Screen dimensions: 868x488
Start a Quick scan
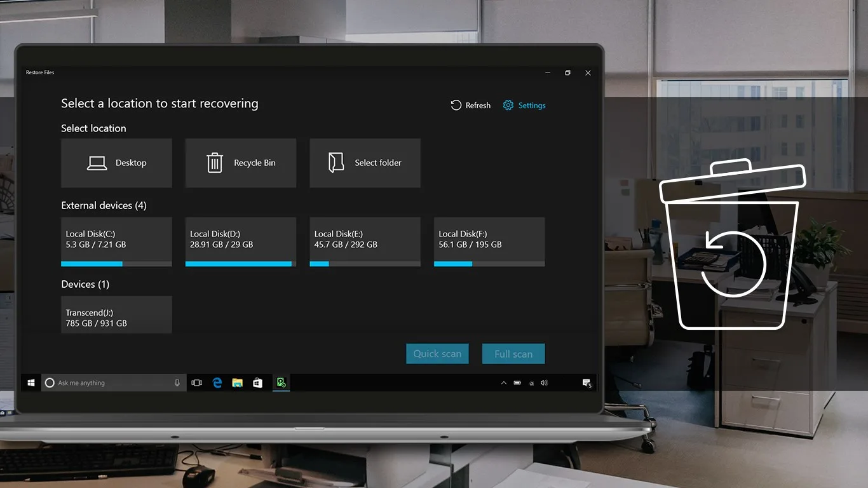(437, 354)
